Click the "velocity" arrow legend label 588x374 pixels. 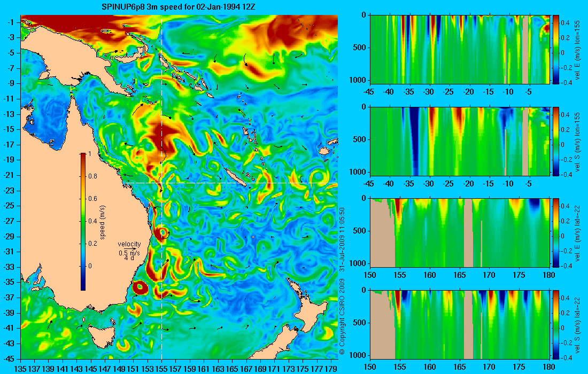tap(129, 244)
